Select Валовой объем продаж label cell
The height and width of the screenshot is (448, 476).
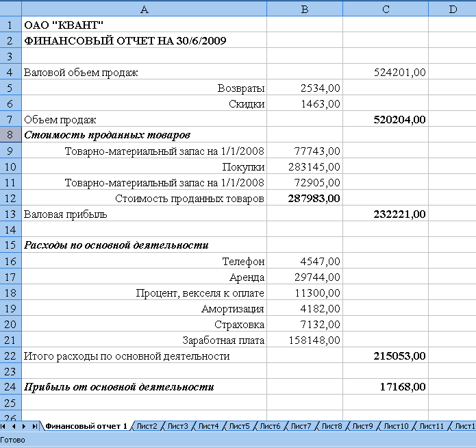coord(145,72)
